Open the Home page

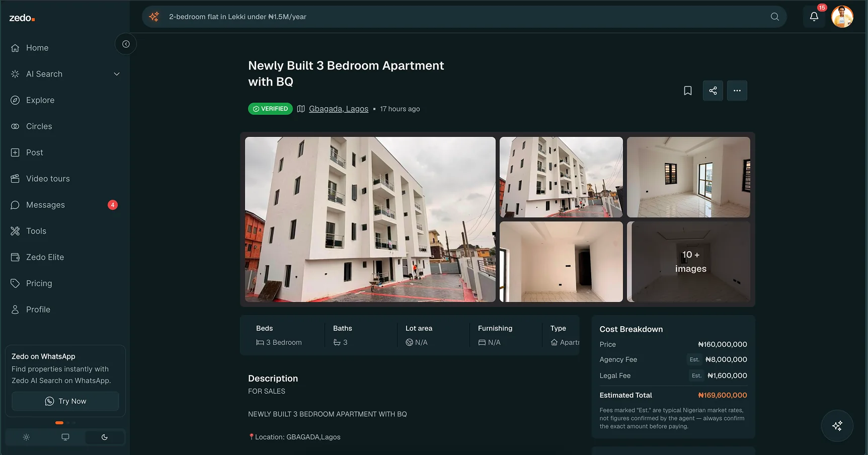coord(37,48)
